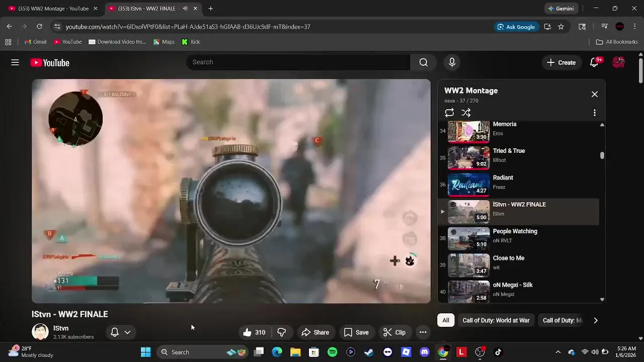
Task: Open IStvn channel avatar
Action: tap(40, 332)
